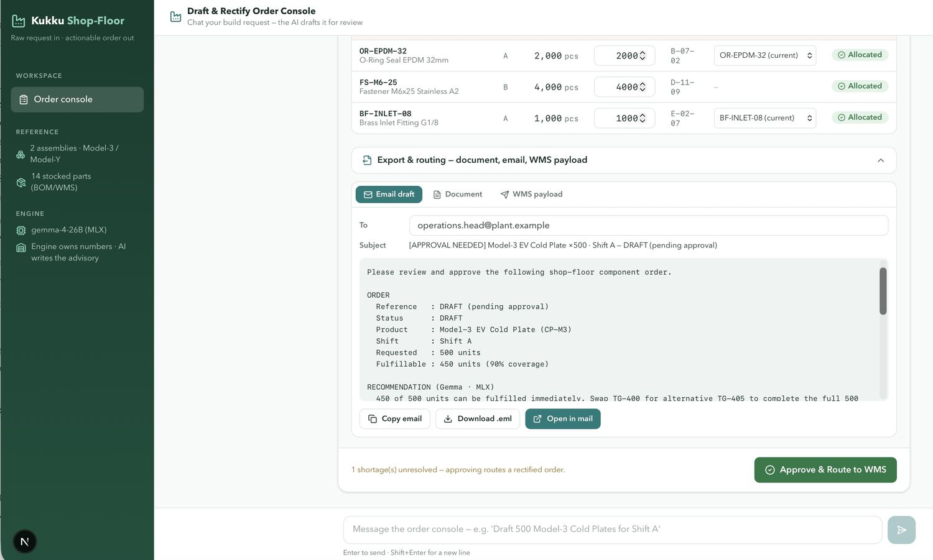Open the BF-INLET-08 (current) part dropdown
The width and height of the screenshot is (933, 560).
765,118
